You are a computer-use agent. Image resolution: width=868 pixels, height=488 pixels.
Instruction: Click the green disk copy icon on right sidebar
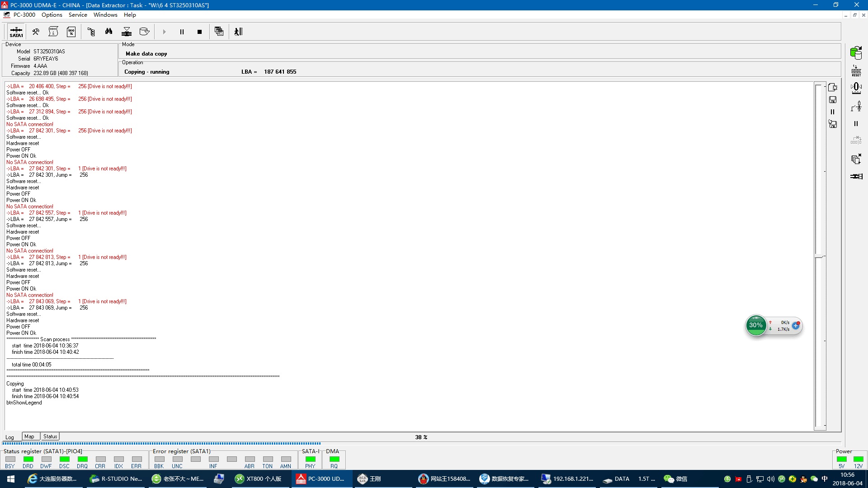point(856,53)
